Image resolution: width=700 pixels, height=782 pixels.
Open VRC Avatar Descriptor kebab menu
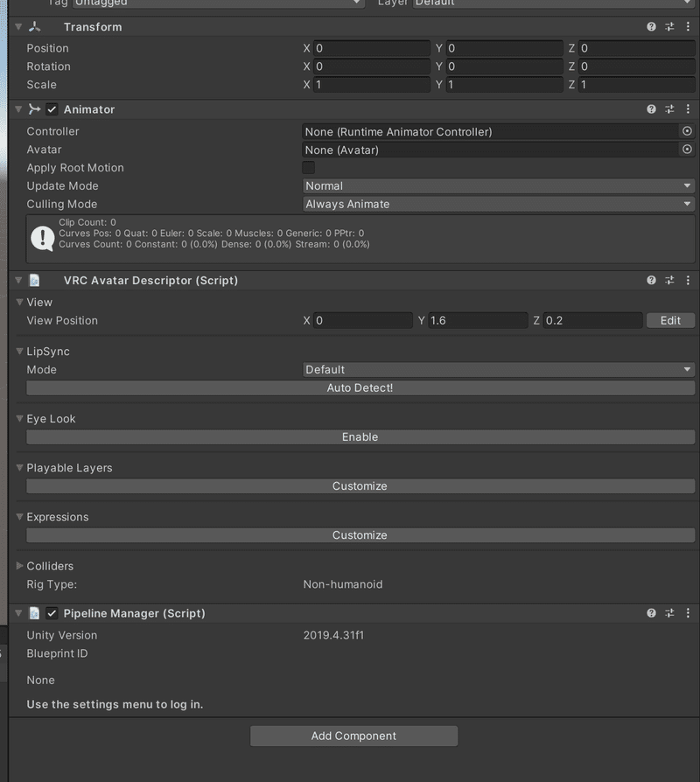coord(688,280)
